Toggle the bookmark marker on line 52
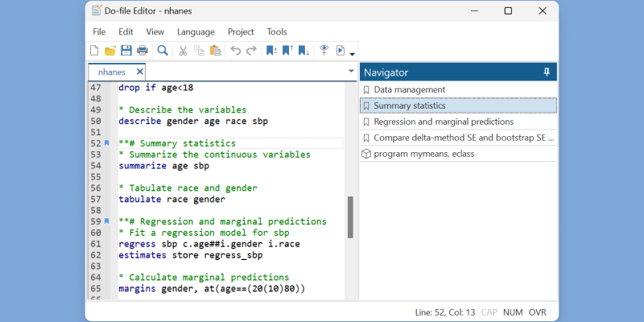 (x=107, y=143)
